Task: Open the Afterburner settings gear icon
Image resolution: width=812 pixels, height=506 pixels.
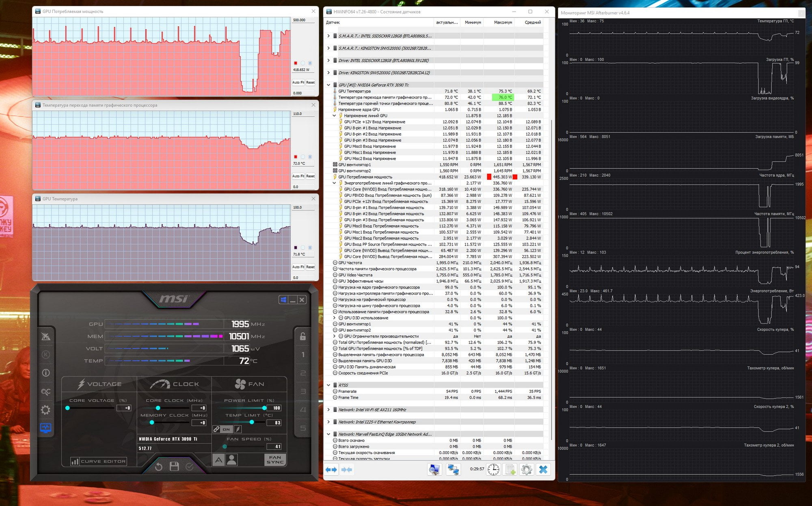Action: [45, 410]
